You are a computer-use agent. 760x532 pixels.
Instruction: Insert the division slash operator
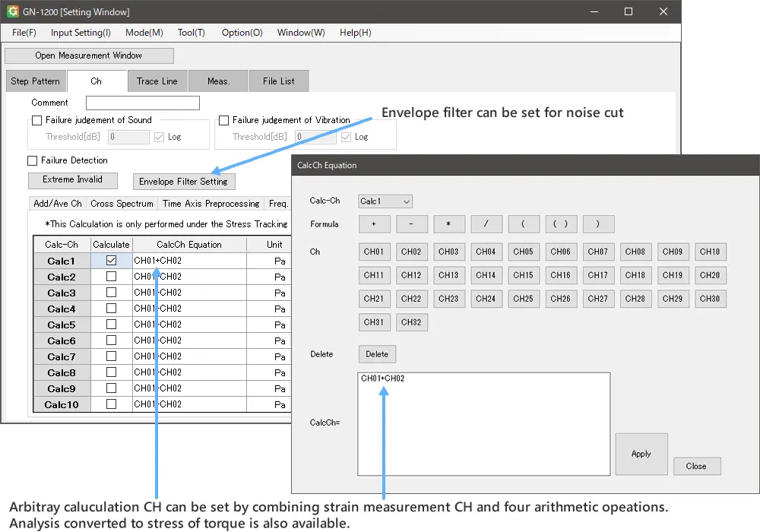coord(486,224)
